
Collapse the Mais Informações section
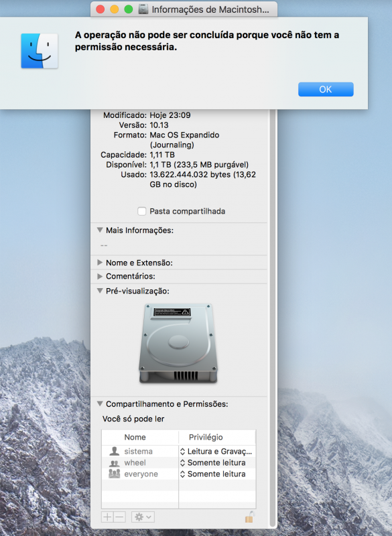[100, 230]
